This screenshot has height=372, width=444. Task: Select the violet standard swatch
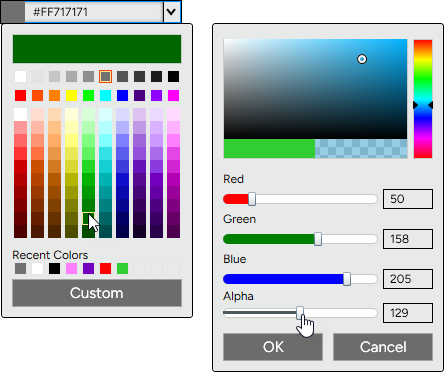(156, 96)
